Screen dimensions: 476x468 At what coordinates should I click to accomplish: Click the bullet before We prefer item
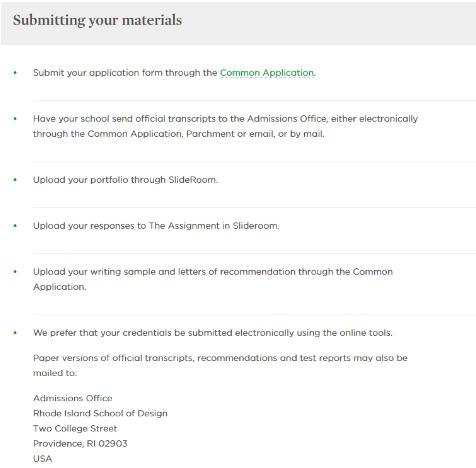(x=15, y=333)
